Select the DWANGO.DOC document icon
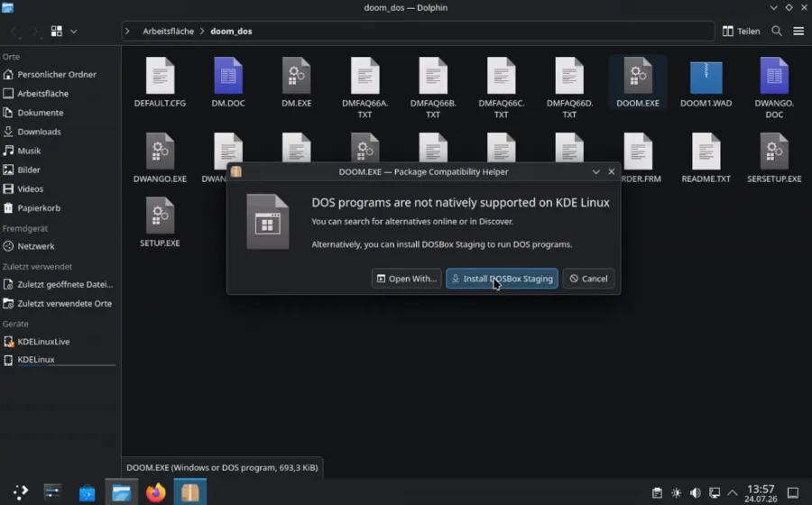 point(774,76)
